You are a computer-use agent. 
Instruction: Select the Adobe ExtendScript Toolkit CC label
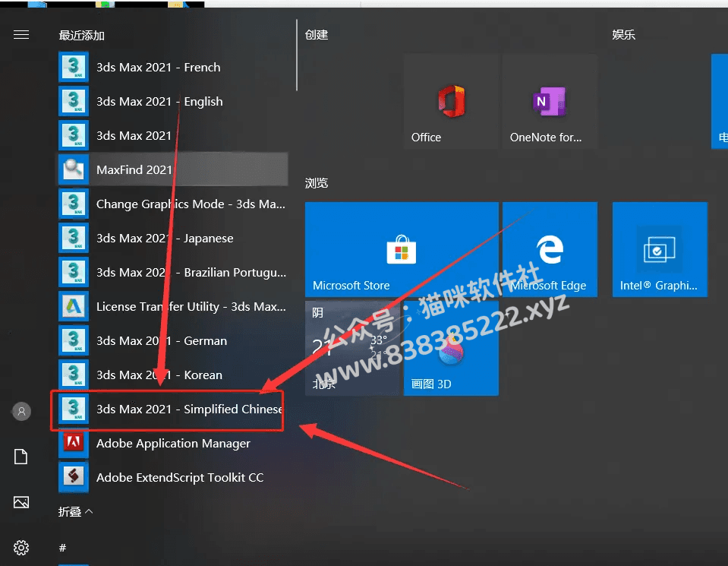pyautogui.click(x=180, y=478)
